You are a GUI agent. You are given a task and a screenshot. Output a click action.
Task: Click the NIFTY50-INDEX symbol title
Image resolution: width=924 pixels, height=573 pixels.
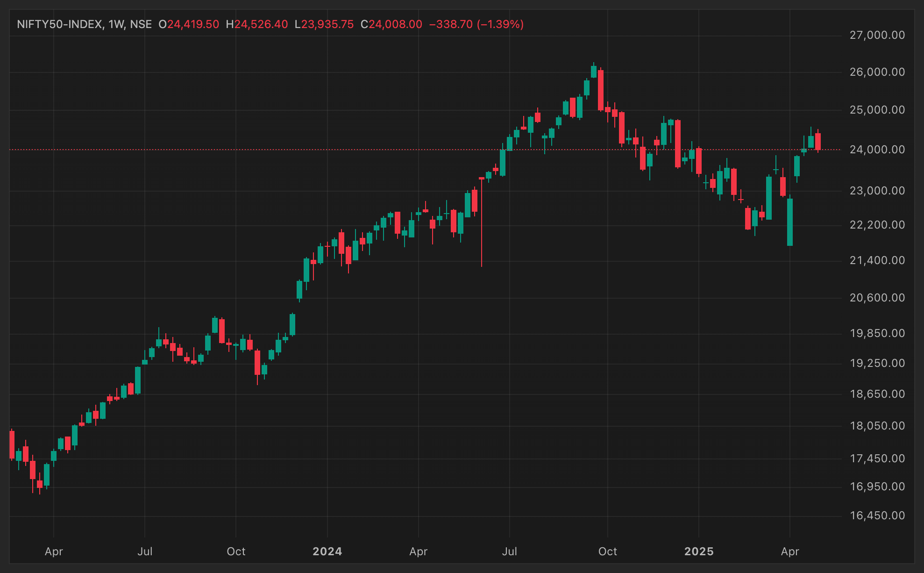60,24
